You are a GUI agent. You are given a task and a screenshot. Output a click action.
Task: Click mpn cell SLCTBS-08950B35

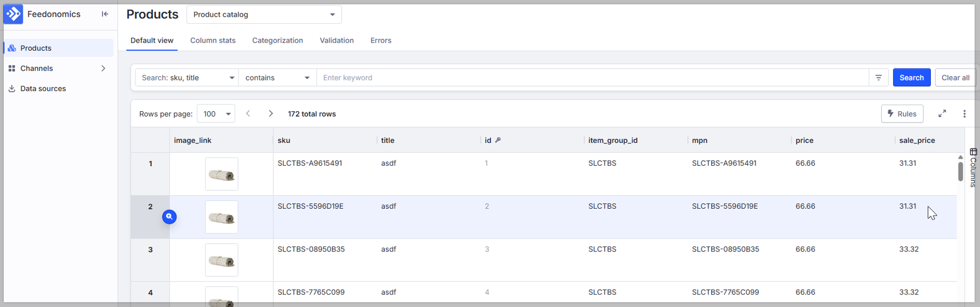725,249
